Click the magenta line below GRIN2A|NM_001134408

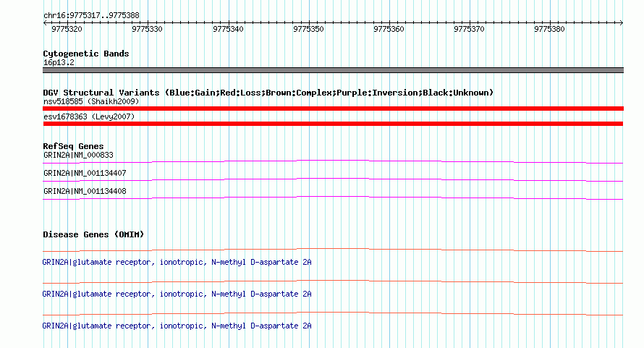tap(333, 198)
